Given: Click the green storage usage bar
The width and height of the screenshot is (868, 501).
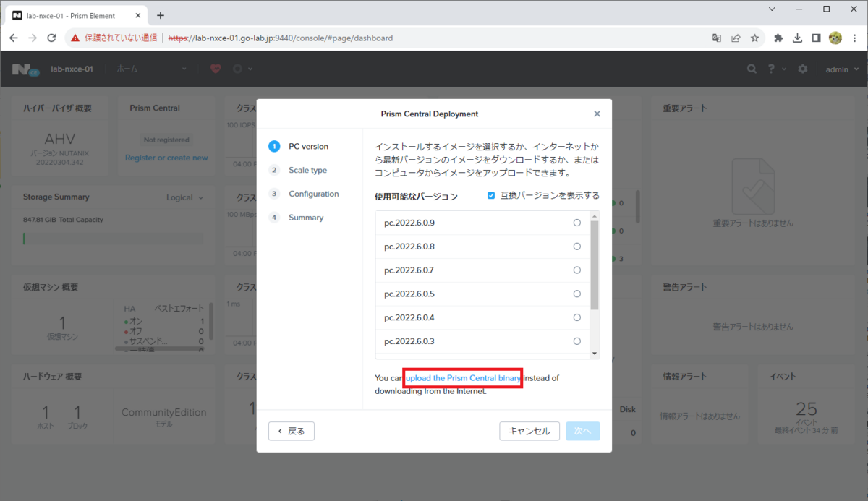Looking at the screenshot, I should pyautogui.click(x=24, y=238).
